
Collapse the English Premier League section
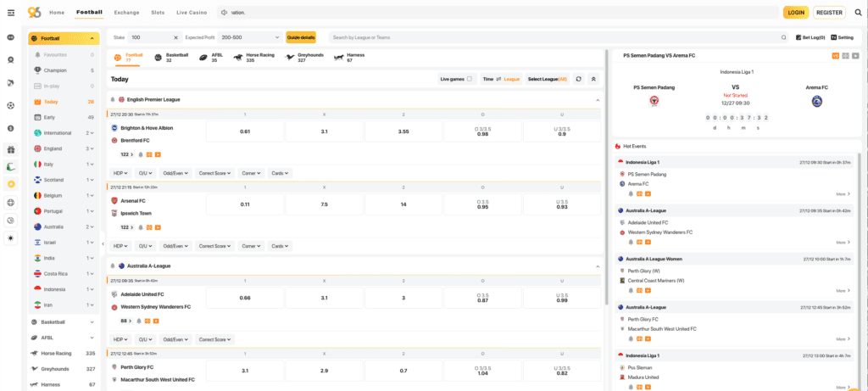point(598,100)
